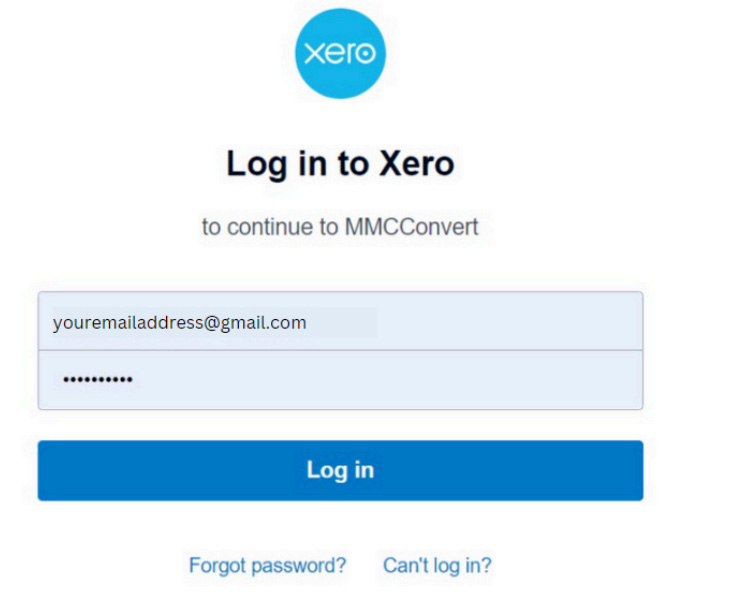
Task: Place cursor in youremailaddress@gmail.com text
Action: click(x=179, y=323)
